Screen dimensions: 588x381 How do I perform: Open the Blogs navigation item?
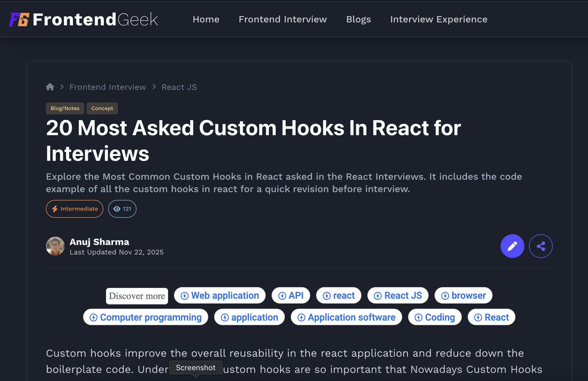click(x=358, y=19)
